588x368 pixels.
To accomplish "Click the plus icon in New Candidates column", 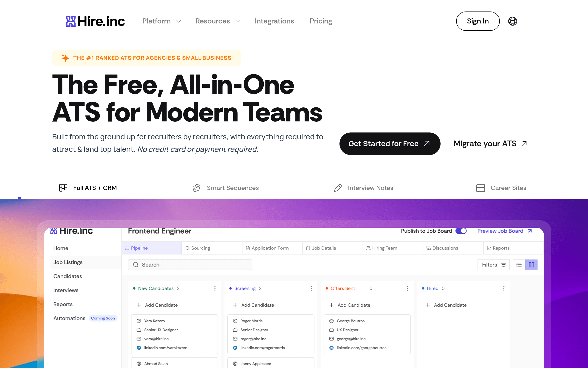I will point(139,305).
